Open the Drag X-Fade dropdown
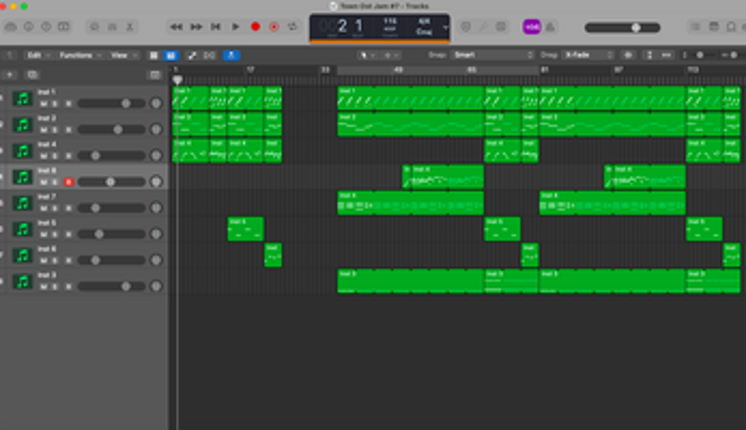Screen dimensions: 746x430 [x=588, y=55]
